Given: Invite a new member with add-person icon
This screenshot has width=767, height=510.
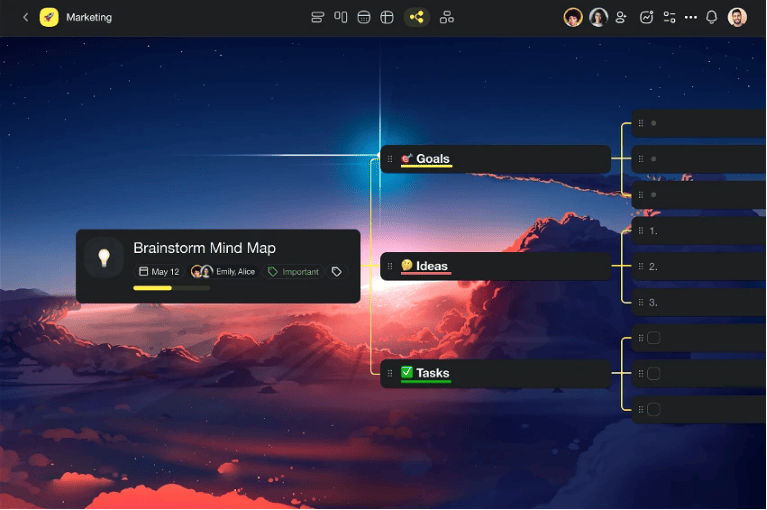Looking at the screenshot, I should click(621, 18).
